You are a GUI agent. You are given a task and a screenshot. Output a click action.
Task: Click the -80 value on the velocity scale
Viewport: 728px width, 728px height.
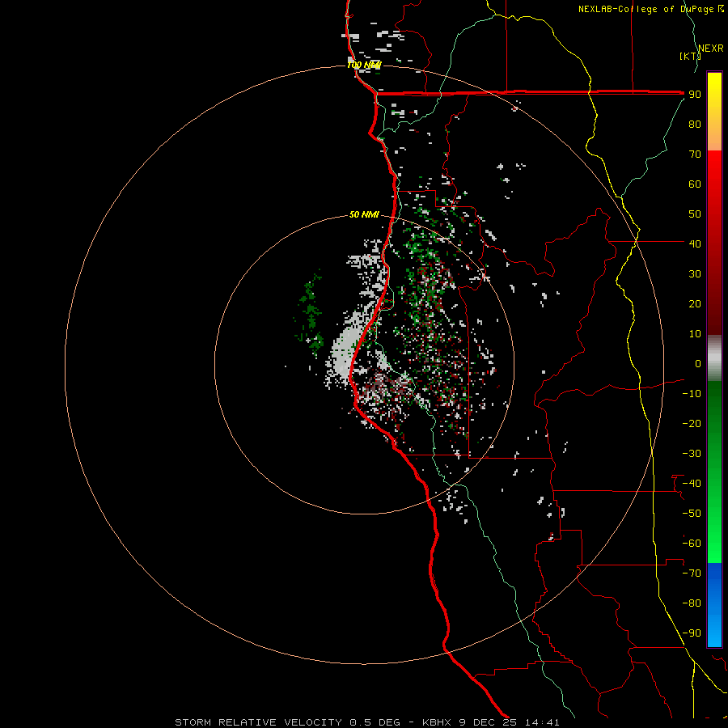(692, 603)
